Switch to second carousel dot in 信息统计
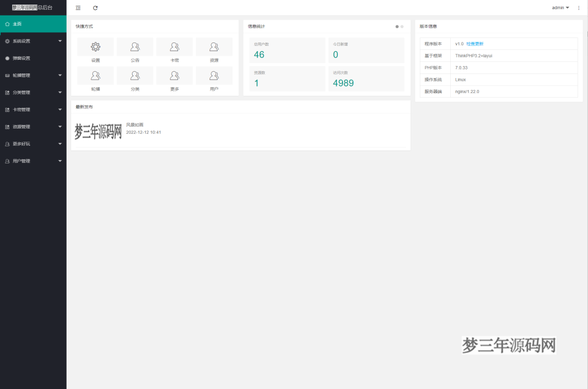Image resolution: width=588 pixels, height=389 pixels. pos(402,26)
